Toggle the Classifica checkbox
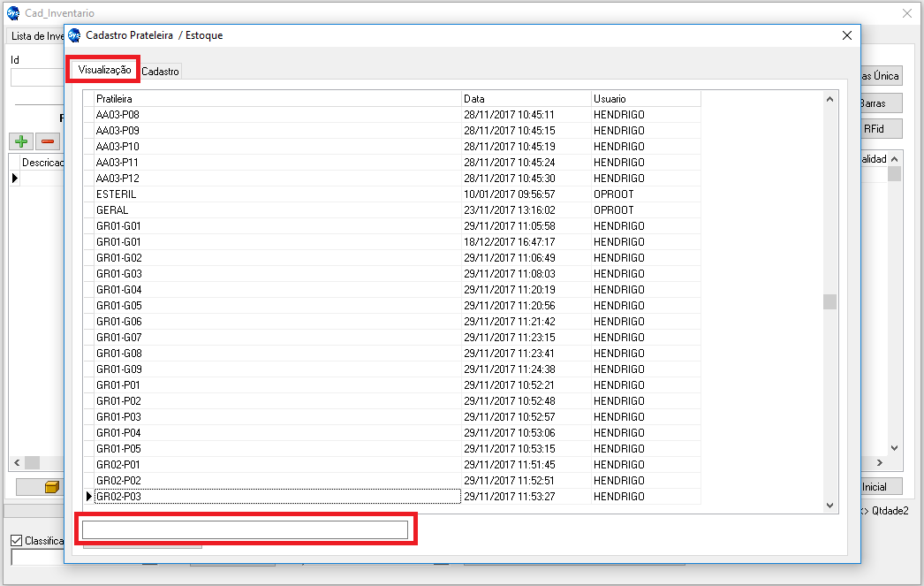Viewport: 924px width, 586px height. tap(16, 541)
